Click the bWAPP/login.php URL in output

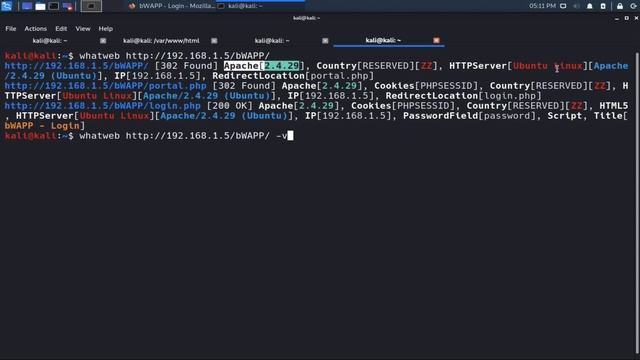(103, 106)
